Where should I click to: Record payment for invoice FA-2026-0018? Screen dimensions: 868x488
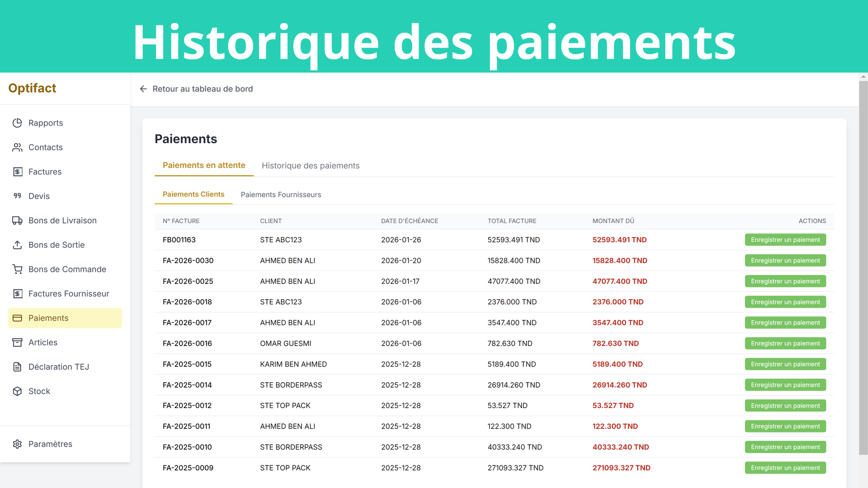tap(785, 302)
